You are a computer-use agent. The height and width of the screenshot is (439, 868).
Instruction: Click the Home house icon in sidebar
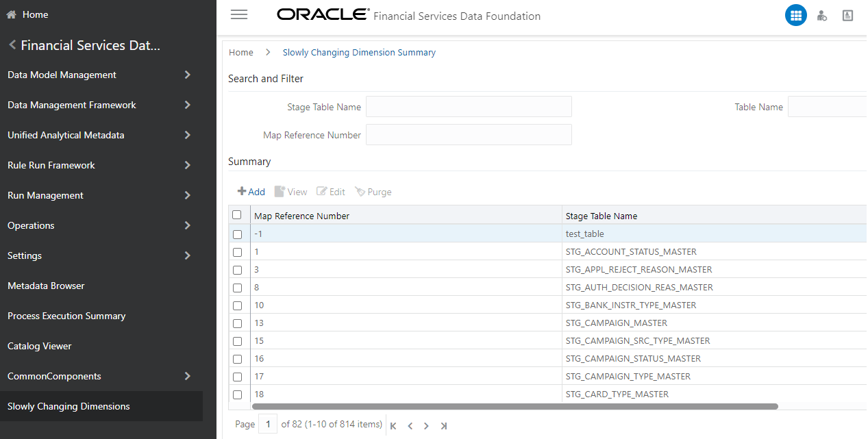pyautogui.click(x=12, y=14)
